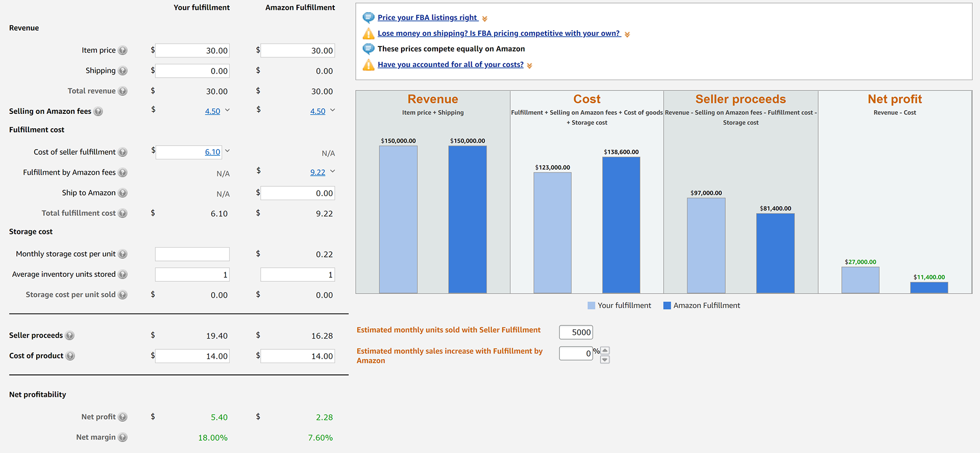Open Fulfillment by Amazon fees help icon
This screenshot has height=453, width=980.
(122, 173)
